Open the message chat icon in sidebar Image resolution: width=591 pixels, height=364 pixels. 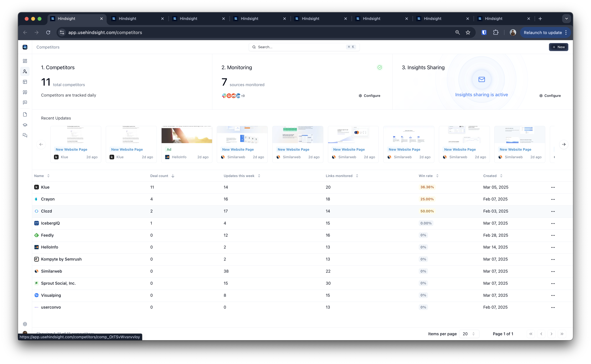(x=25, y=102)
